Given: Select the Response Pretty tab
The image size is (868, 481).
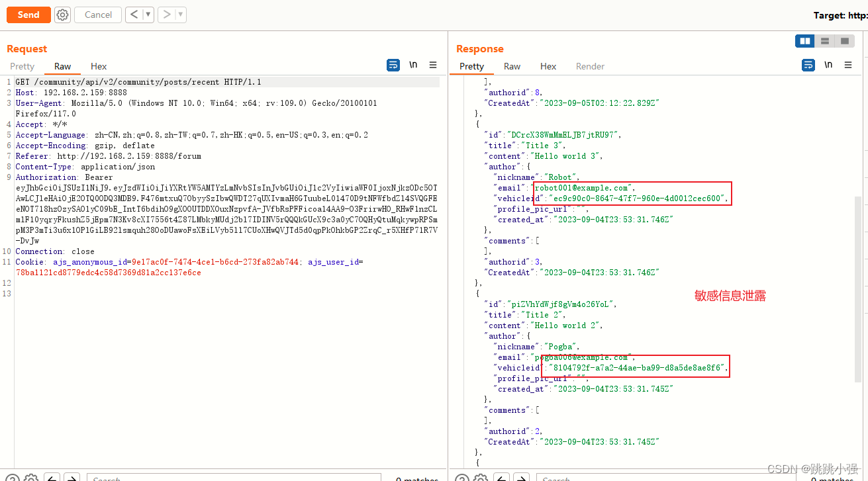Looking at the screenshot, I should pyautogui.click(x=471, y=66).
